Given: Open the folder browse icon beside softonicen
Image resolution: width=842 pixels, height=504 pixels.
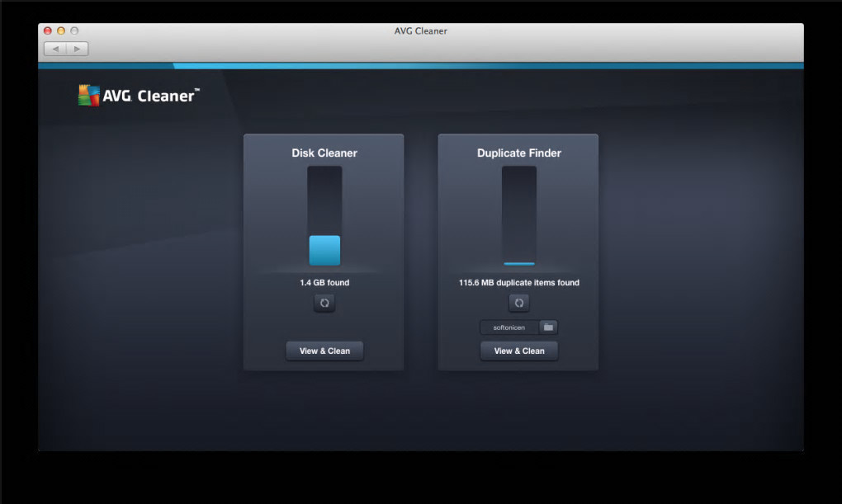Looking at the screenshot, I should 548,327.
